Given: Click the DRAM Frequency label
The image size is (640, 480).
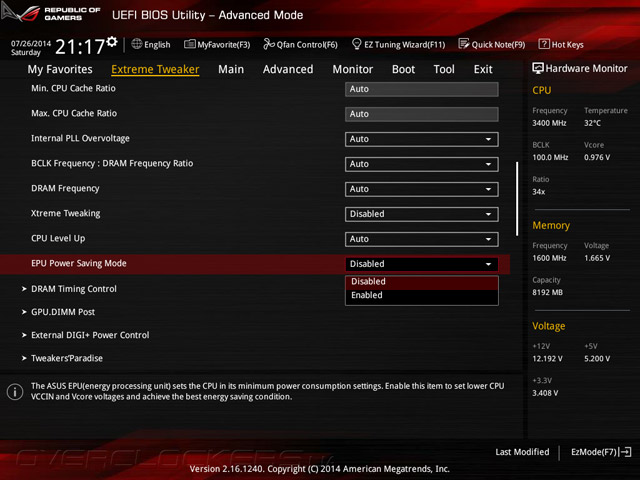Looking at the screenshot, I should [65, 189].
